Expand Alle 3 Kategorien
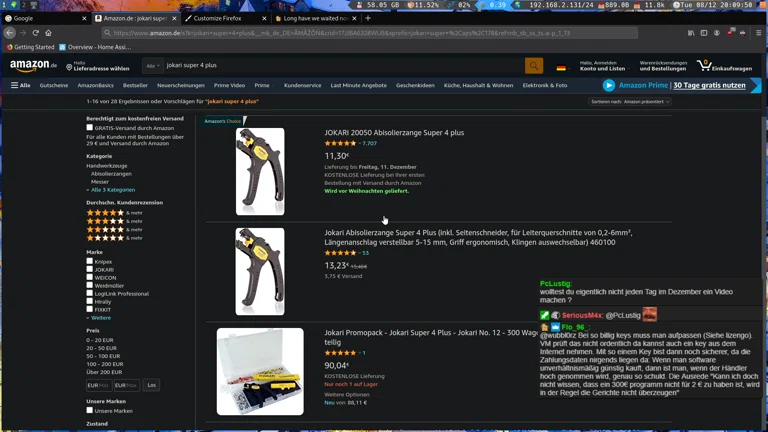The image size is (768, 432). click(x=111, y=190)
